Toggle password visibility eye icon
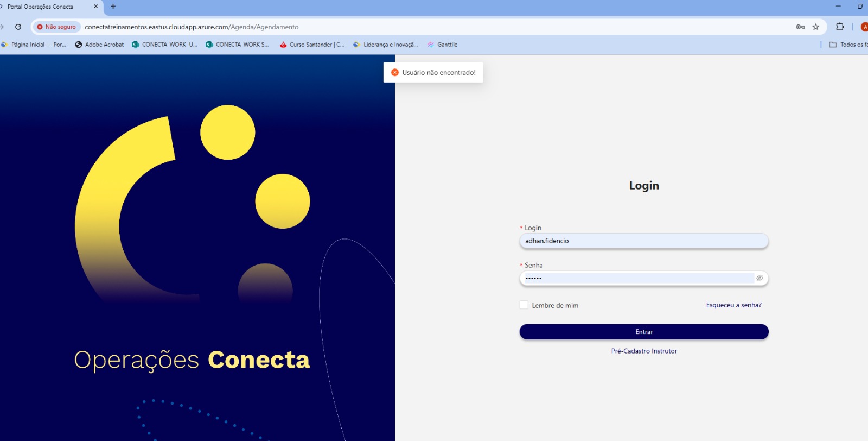The width and height of the screenshot is (868, 441). (x=759, y=278)
